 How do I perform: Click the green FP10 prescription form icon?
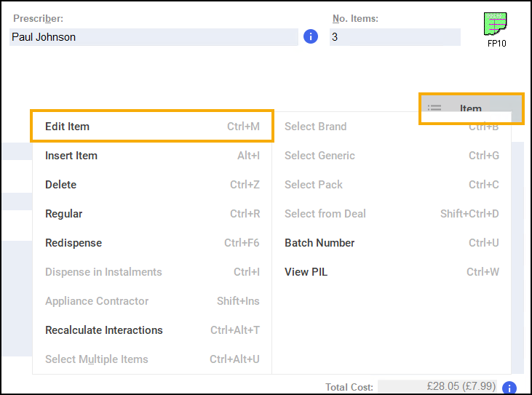tap(496, 25)
